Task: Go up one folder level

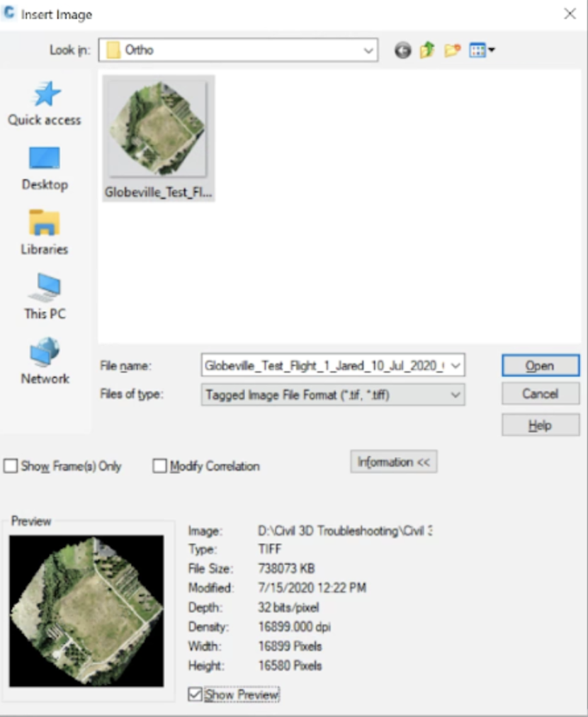Action: (x=427, y=51)
